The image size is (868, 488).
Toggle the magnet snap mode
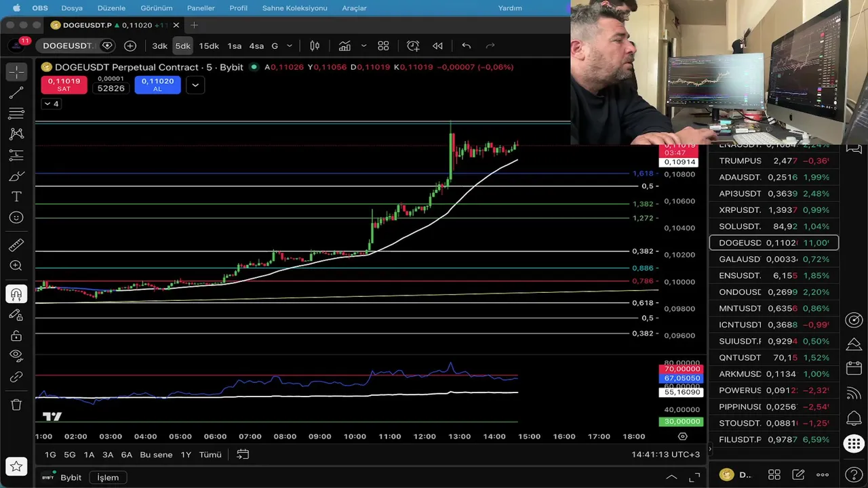click(16, 293)
